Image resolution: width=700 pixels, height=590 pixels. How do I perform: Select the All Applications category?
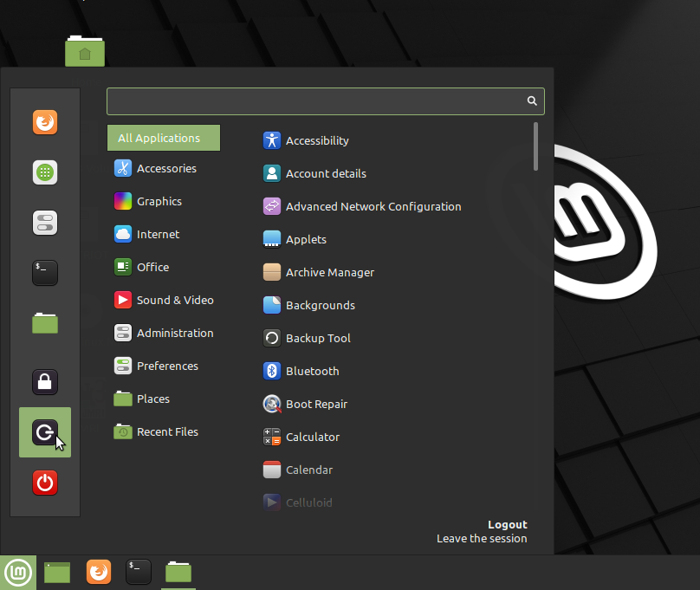[163, 138]
